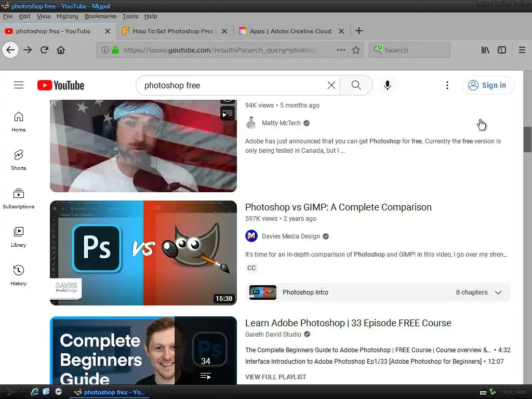Viewport: 532px width, 399px height.
Task: Clear the YouTube search query
Action: (x=331, y=85)
